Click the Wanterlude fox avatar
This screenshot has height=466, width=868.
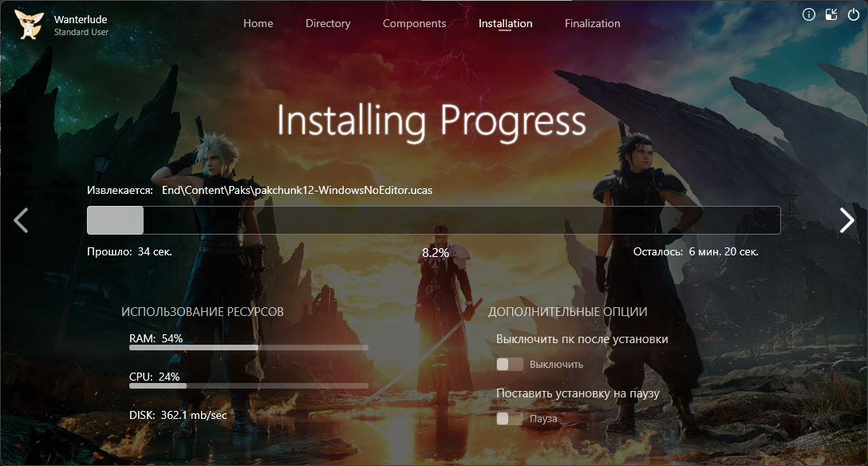(29, 24)
